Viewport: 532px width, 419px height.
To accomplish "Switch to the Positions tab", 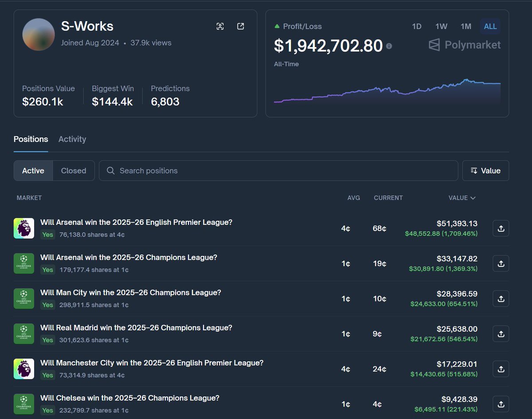I will (x=31, y=139).
